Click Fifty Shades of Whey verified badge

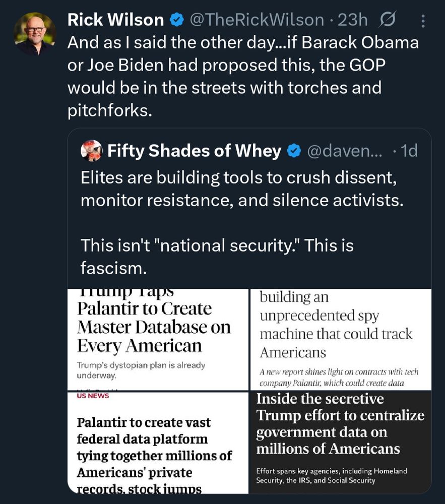293,151
